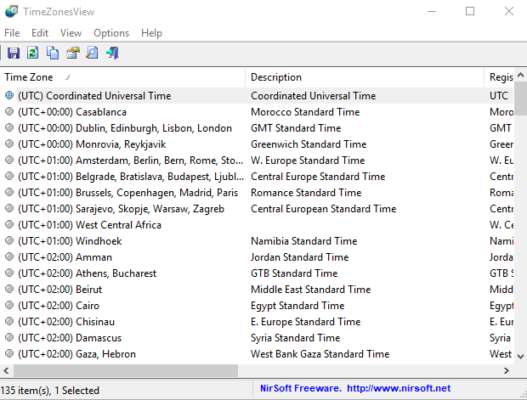This screenshot has height=400, width=527.
Task: Click the West Bank Gaza Standard Time description
Action: pyautogui.click(x=320, y=354)
